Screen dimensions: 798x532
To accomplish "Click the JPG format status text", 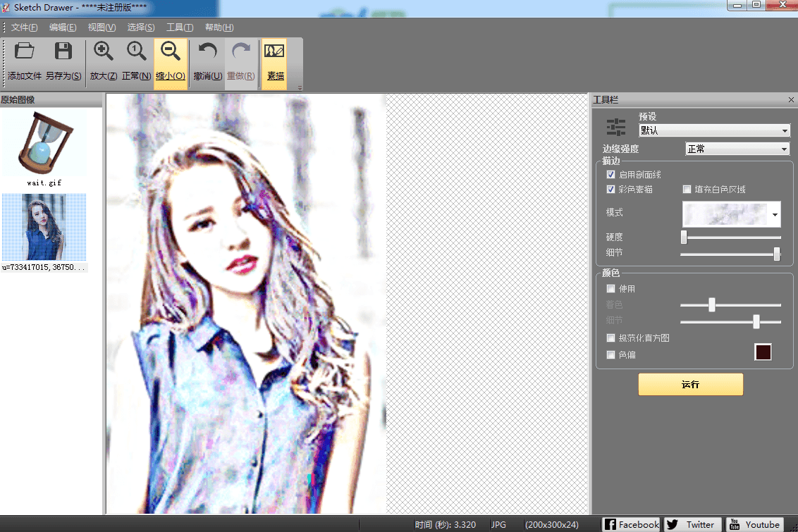I will click(x=498, y=524).
